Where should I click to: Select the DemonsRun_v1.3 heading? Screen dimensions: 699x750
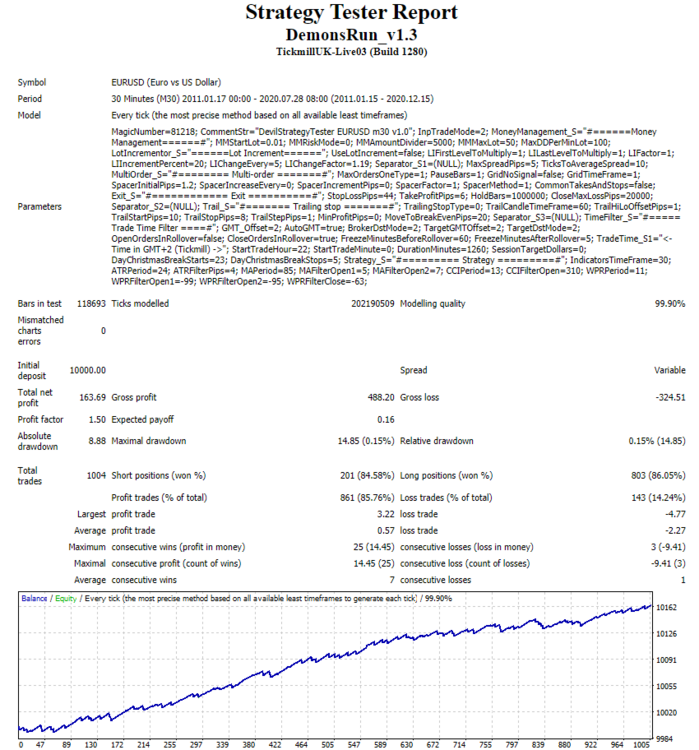351,35
